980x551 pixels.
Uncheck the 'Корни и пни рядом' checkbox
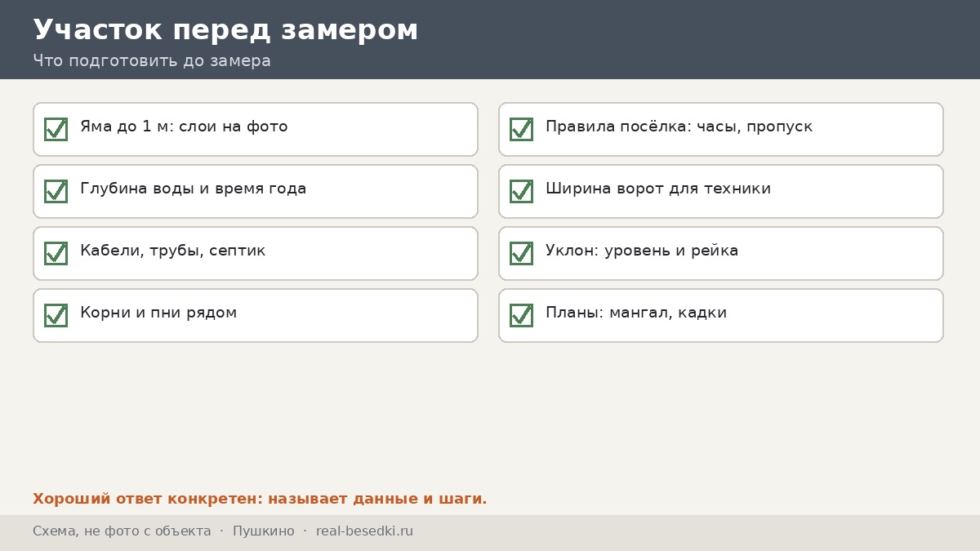point(56,315)
